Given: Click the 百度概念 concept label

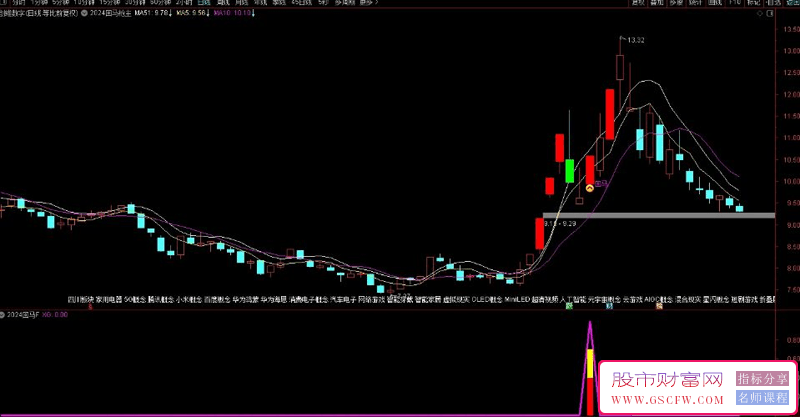Looking at the screenshot, I should pos(217,300).
